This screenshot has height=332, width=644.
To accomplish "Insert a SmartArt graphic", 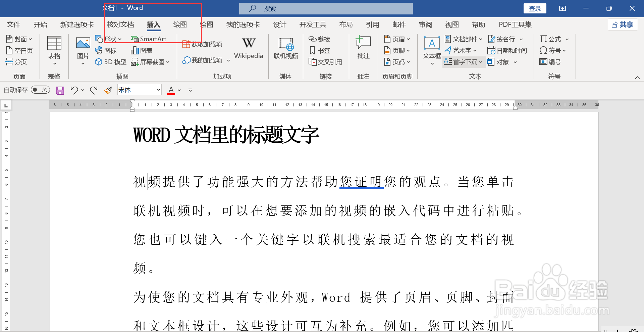I will click(x=149, y=39).
